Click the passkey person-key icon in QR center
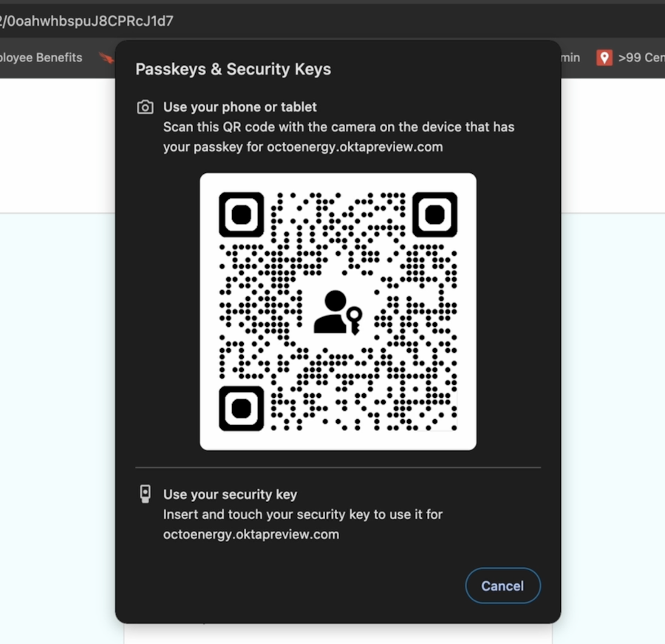Viewport: 665px width, 644px height. click(338, 312)
